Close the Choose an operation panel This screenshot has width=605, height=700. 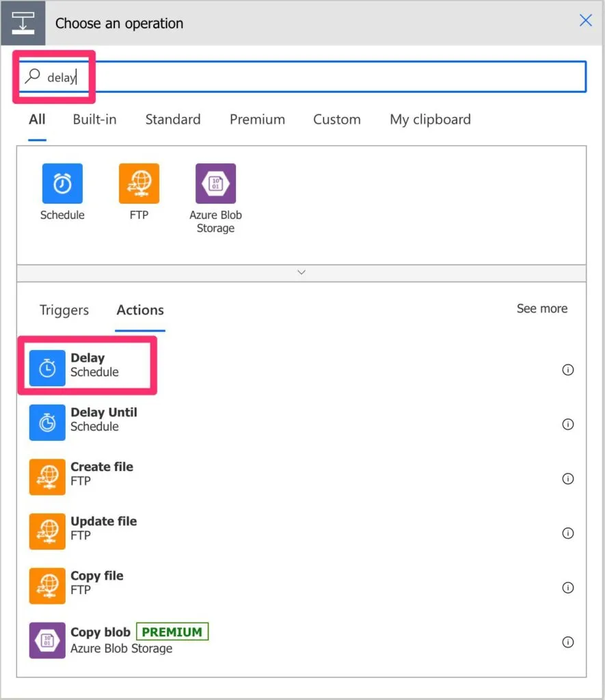pyautogui.click(x=586, y=21)
